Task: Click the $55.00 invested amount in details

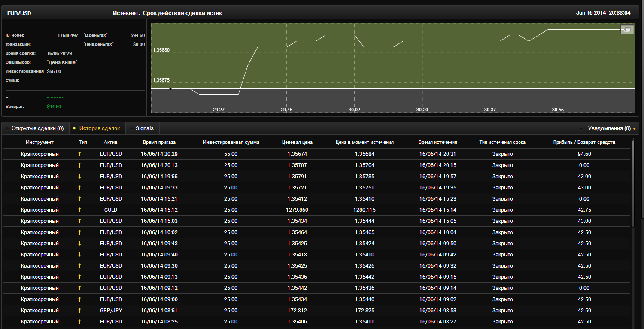Action: coord(54,71)
